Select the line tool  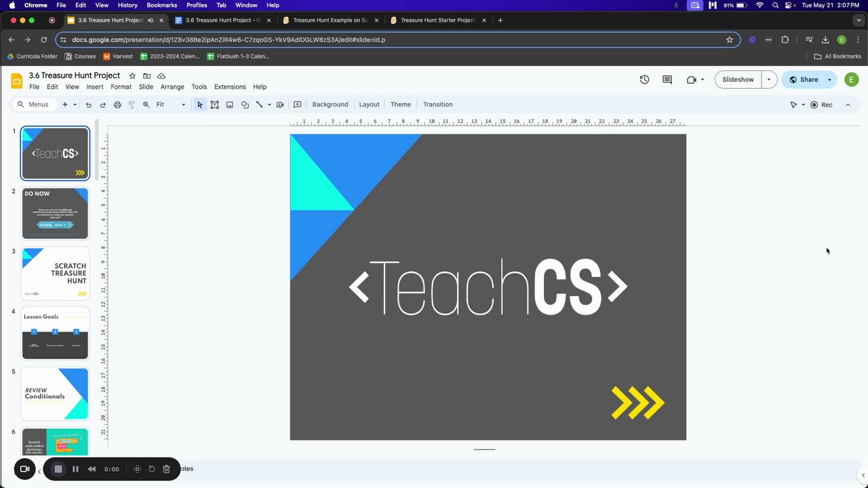(259, 104)
